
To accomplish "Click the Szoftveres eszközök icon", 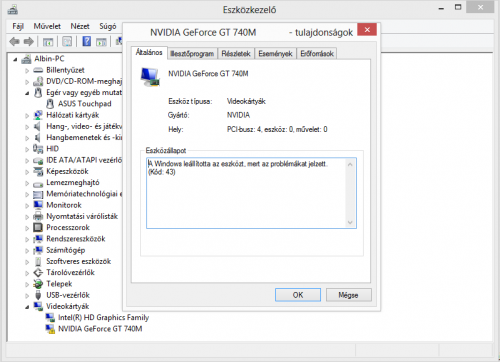I will [x=38, y=261].
